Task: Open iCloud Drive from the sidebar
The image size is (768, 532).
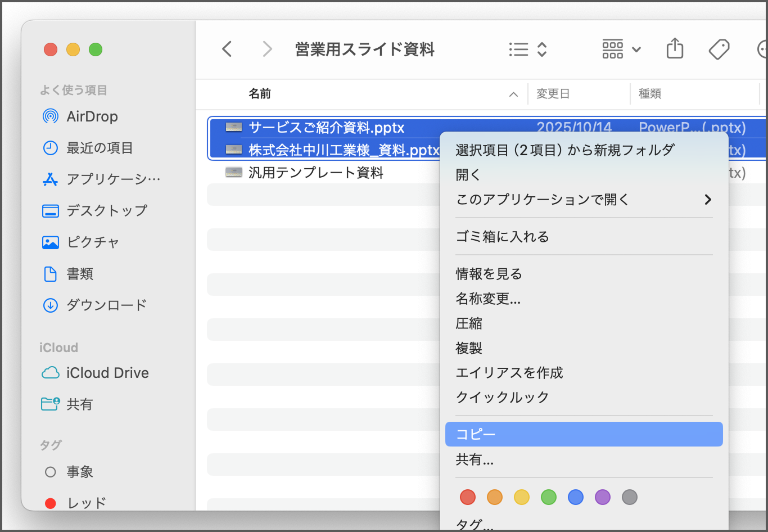Action: point(107,373)
